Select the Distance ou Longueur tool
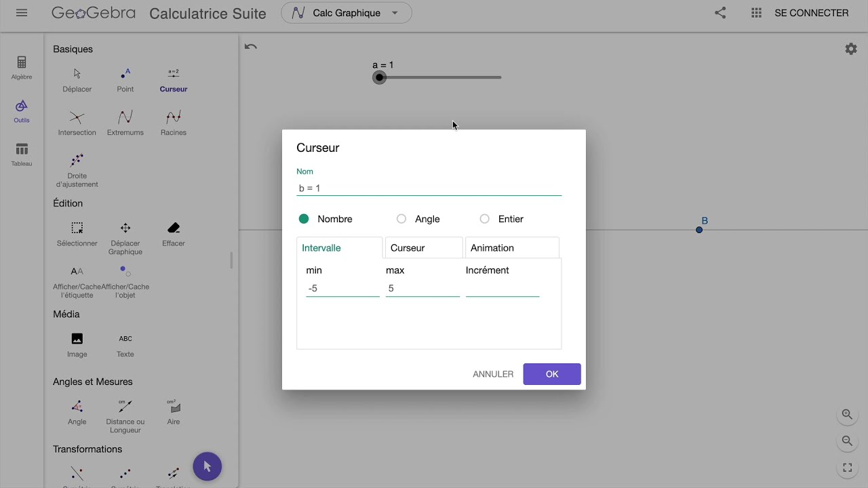Viewport: 868px width, 488px height. point(125,416)
